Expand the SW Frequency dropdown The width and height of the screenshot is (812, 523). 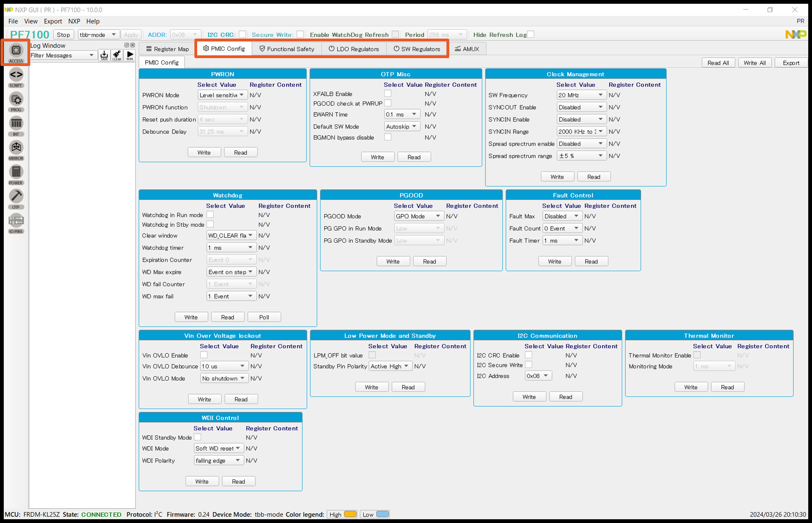click(581, 95)
